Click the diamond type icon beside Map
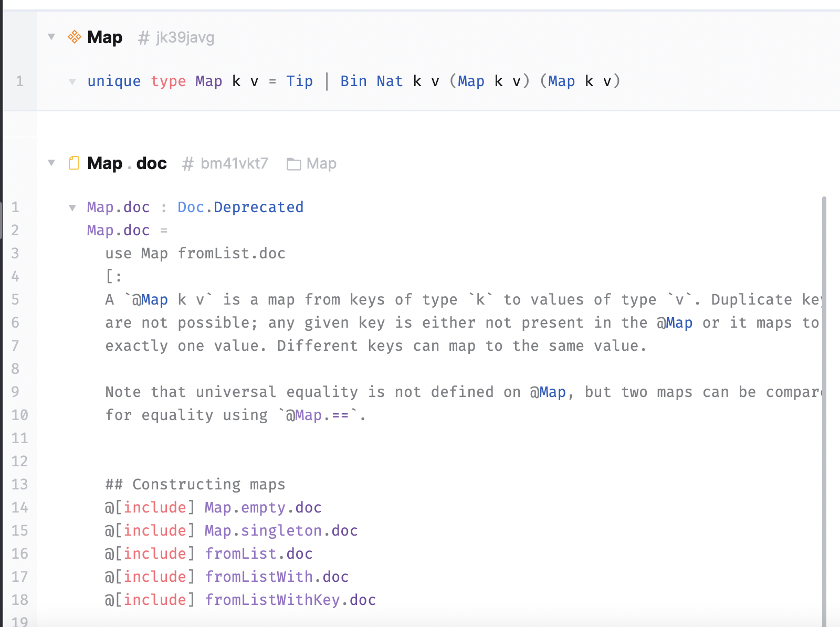 pyautogui.click(x=75, y=37)
